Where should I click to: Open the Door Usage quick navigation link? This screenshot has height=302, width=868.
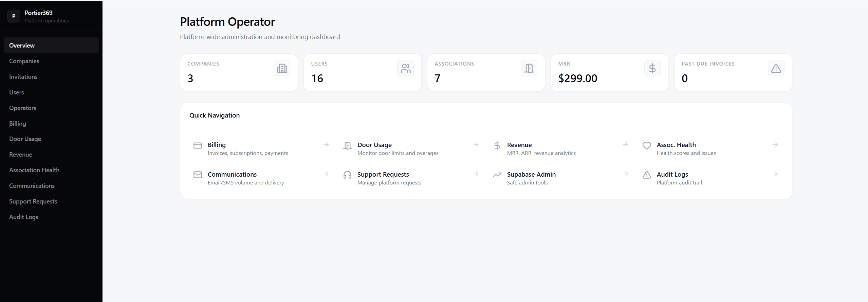pyautogui.click(x=411, y=148)
